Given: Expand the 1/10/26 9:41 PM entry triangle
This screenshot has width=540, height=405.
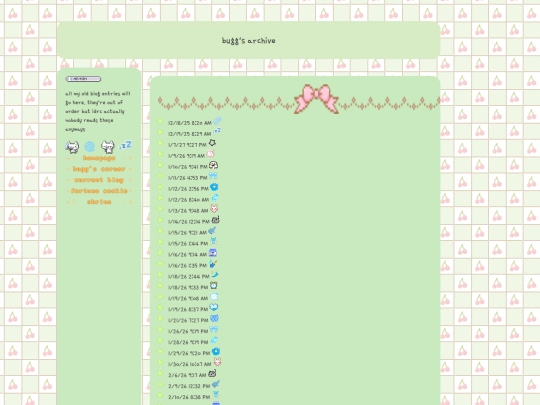Looking at the screenshot, I should (x=160, y=165).
